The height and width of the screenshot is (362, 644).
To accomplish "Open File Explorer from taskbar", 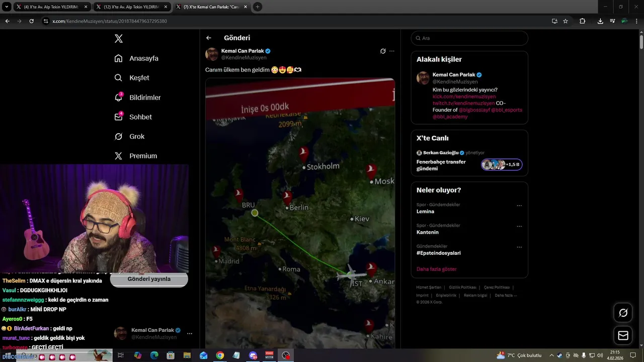I will click(x=187, y=355).
